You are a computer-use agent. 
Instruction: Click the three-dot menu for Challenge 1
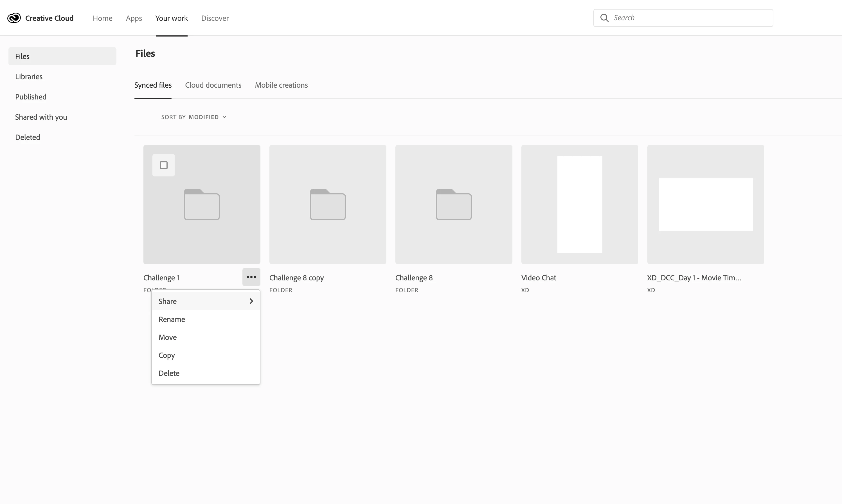pos(251,277)
